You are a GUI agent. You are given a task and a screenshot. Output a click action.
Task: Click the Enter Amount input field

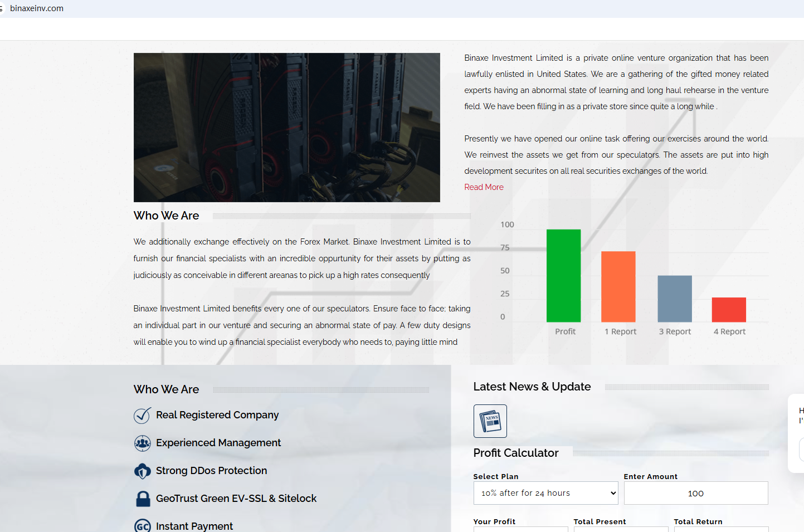[x=696, y=493]
